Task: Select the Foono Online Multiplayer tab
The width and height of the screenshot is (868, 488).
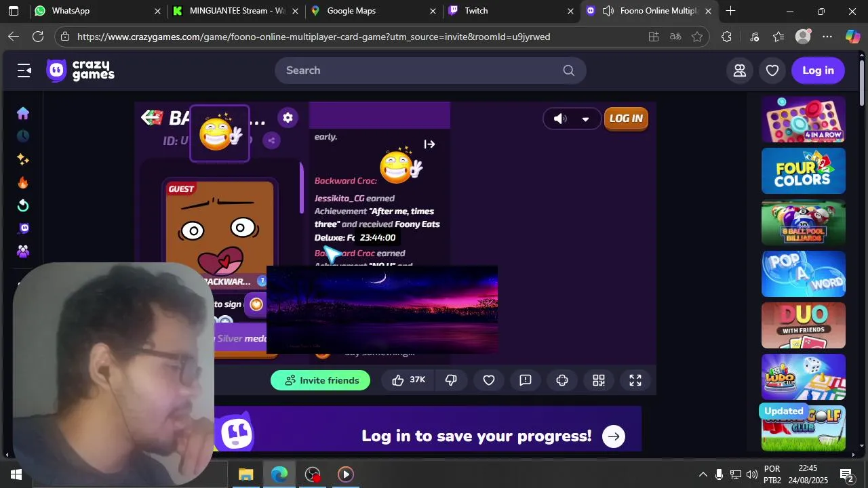Action: tap(648, 11)
